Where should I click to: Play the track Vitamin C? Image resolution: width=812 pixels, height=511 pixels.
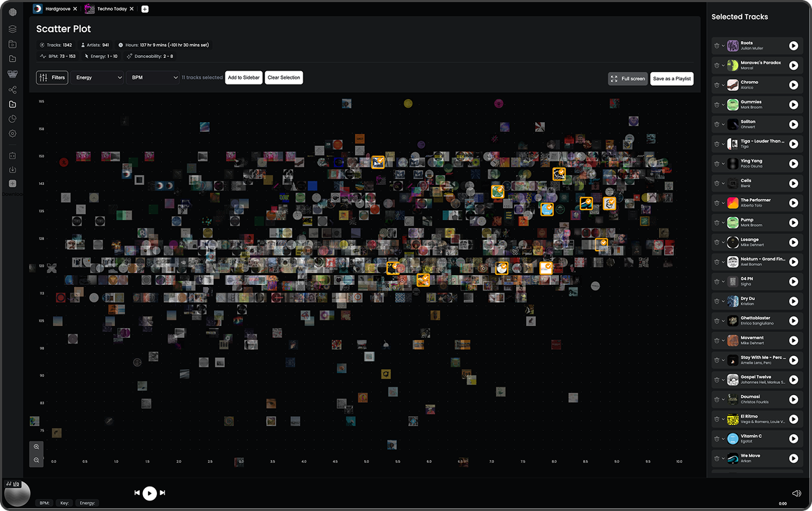pos(793,438)
